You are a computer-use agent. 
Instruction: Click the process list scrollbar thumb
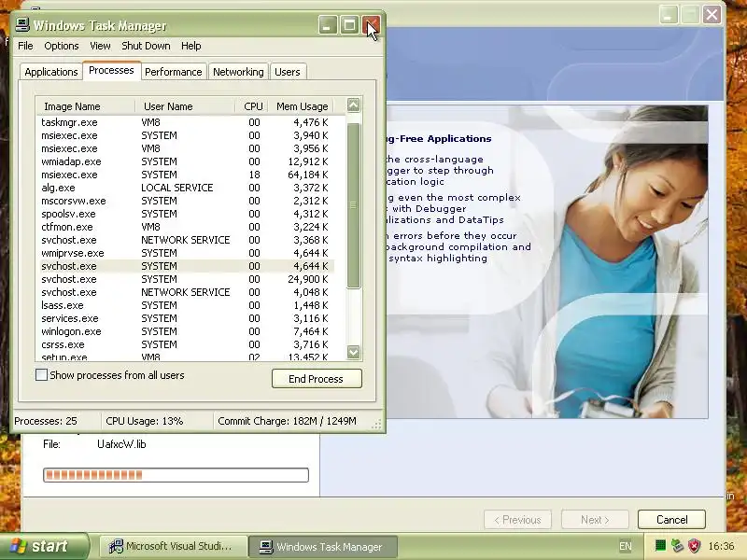click(x=354, y=205)
